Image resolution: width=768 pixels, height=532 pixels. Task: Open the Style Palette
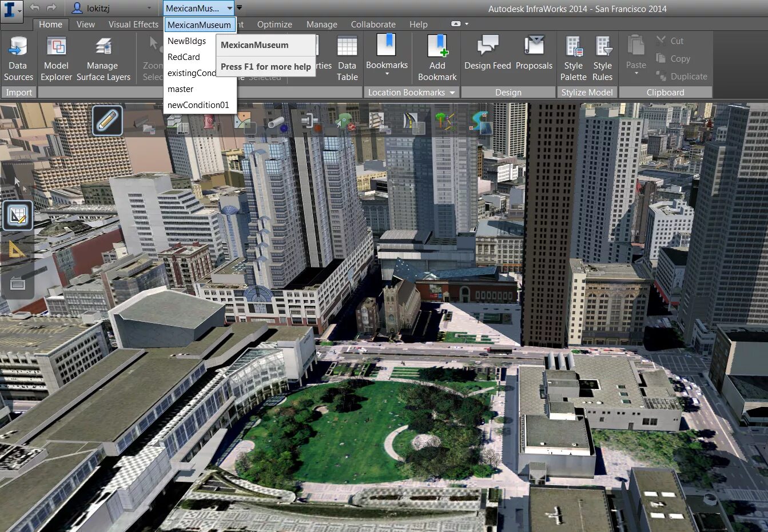(574, 57)
